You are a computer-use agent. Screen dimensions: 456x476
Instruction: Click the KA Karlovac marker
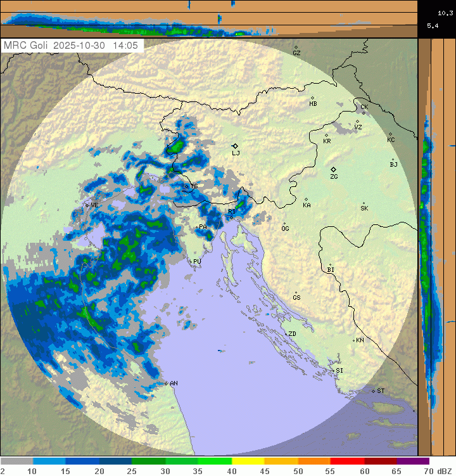point(306,200)
